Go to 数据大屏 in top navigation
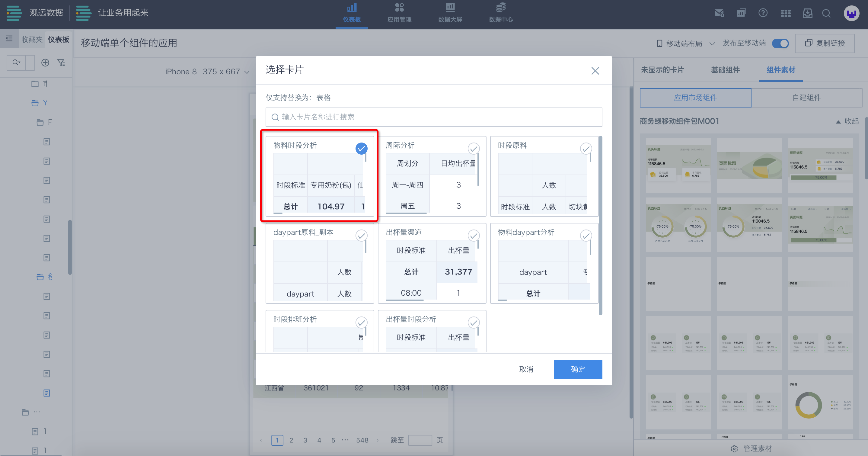The image size is (868, 456). coord(450,14)
